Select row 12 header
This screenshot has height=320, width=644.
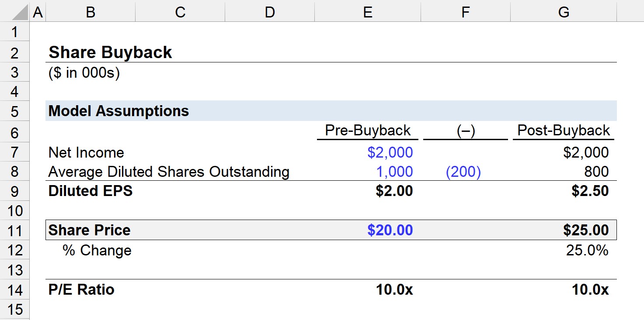pyautogui.click(x=15, y=251)
